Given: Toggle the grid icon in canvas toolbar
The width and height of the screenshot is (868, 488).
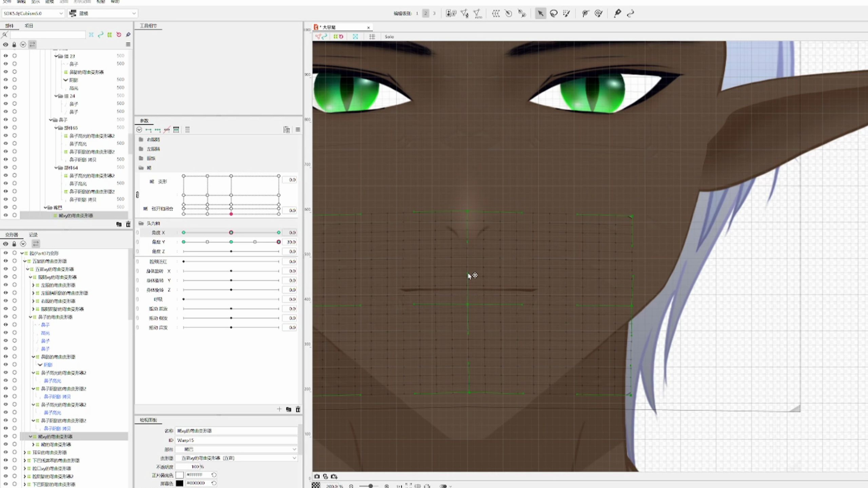Looking at the screenshot, I should click(x=372, y=37).
